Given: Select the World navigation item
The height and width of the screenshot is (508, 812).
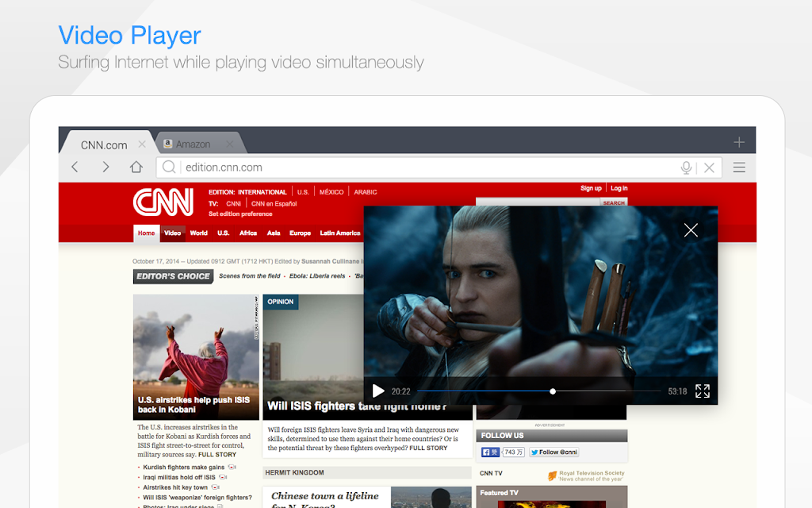Looking at the screenshot, I should [198, 233].
